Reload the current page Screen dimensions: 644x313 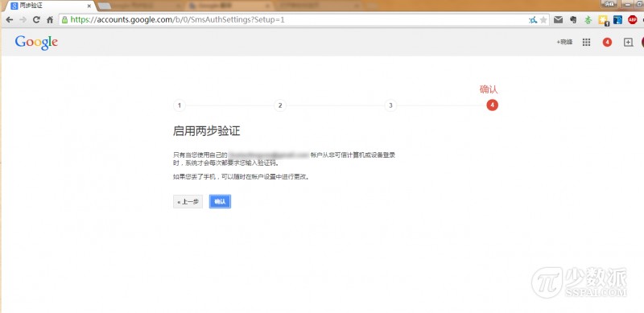(x=36, y=20)
